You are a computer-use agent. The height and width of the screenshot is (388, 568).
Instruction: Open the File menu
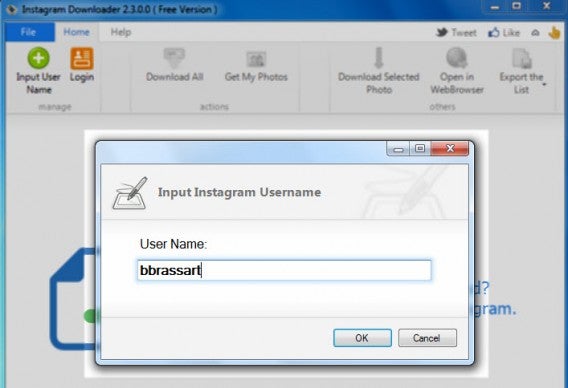pyautogui.click(x=29, y=32)
